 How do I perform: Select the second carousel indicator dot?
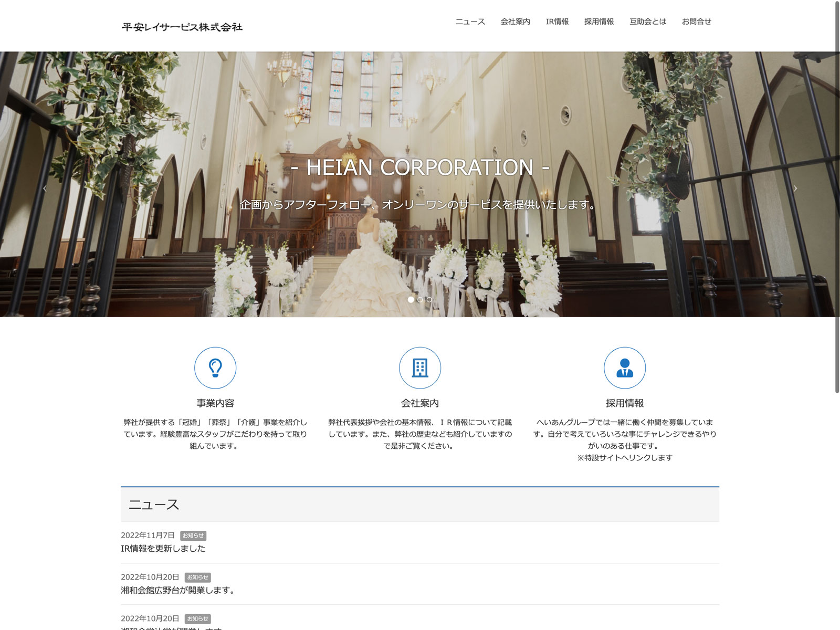tap(420, 299)
